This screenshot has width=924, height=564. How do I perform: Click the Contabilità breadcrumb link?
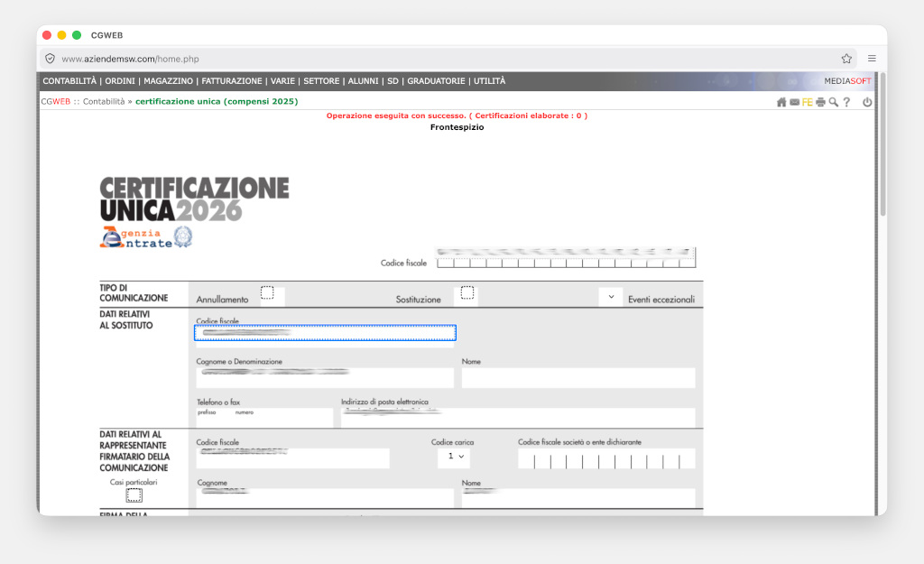click(104, 102)
